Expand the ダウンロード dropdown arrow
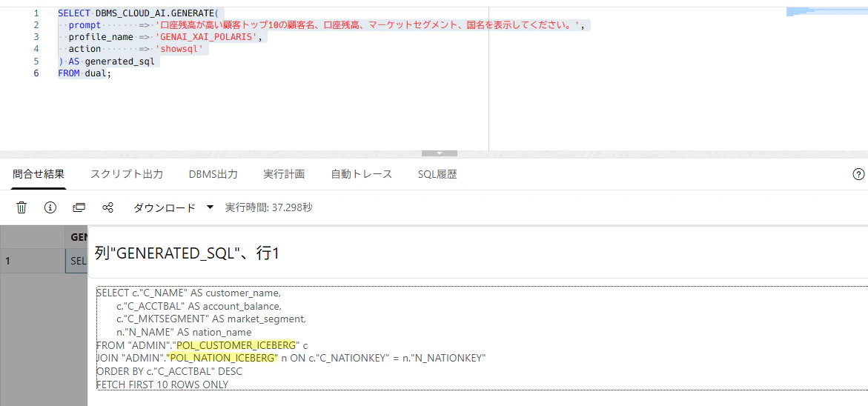The image size is (868, 406). 210,207
